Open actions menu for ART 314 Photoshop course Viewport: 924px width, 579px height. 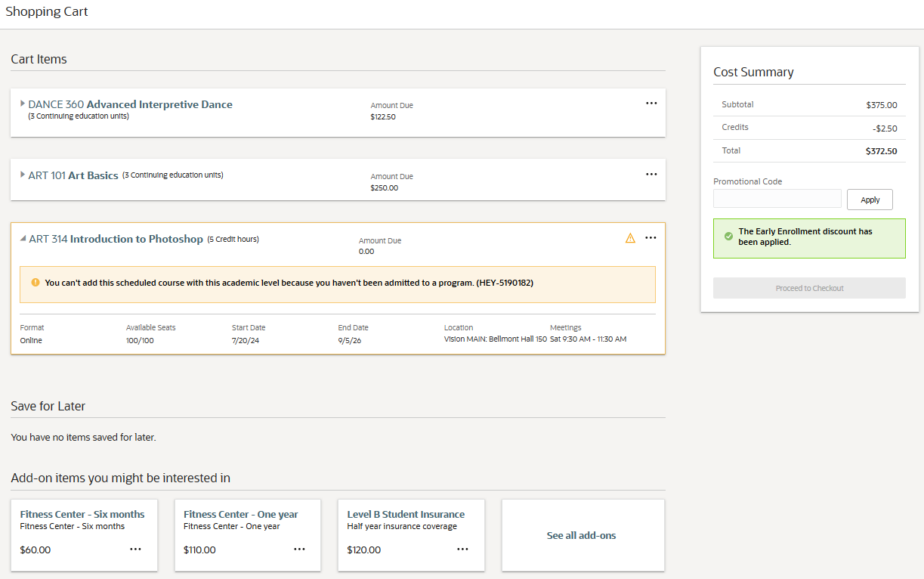point(651,238)
